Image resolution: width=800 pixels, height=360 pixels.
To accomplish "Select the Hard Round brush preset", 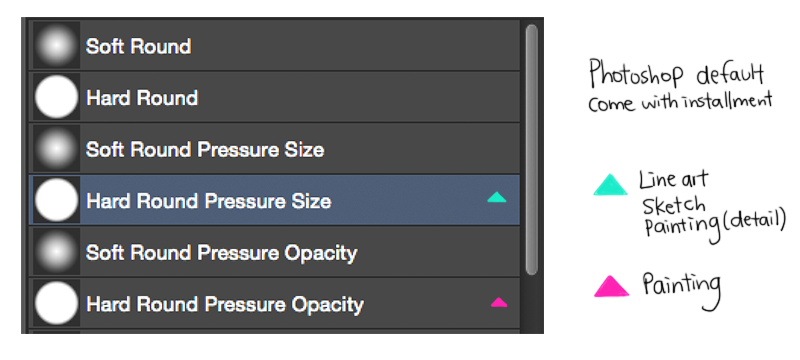I will [x=274, y=96].
